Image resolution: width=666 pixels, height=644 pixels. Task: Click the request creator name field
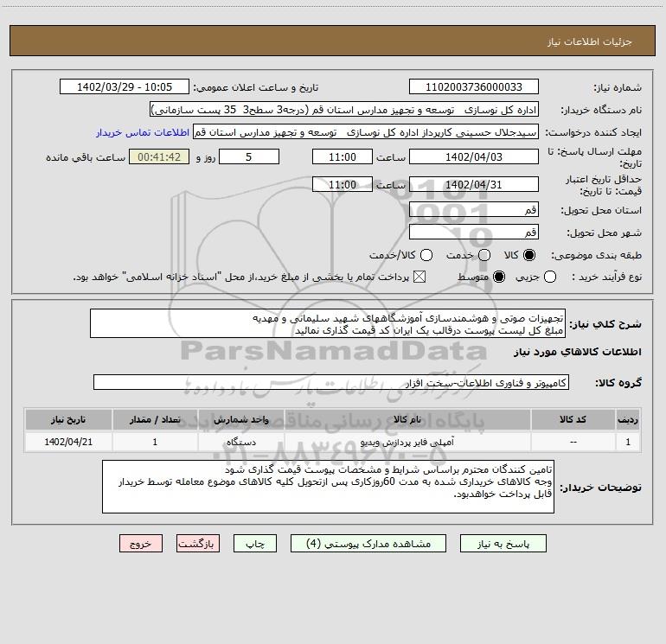366,132
